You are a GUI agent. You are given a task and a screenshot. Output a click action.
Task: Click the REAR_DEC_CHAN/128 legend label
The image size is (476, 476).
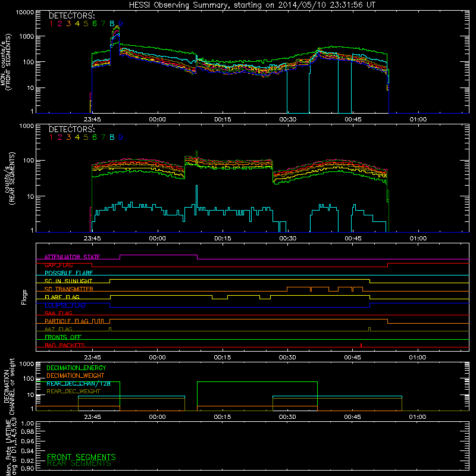79,383
